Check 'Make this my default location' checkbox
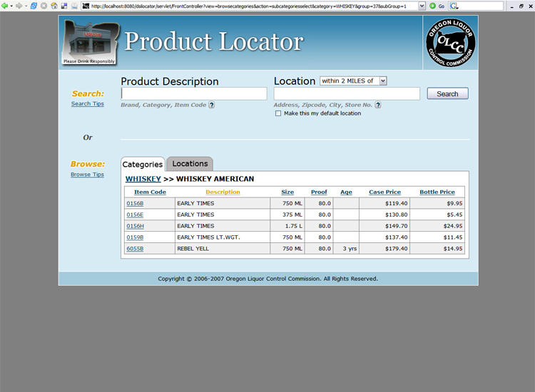Screen dimensions: 535x392 pos(278,113)
